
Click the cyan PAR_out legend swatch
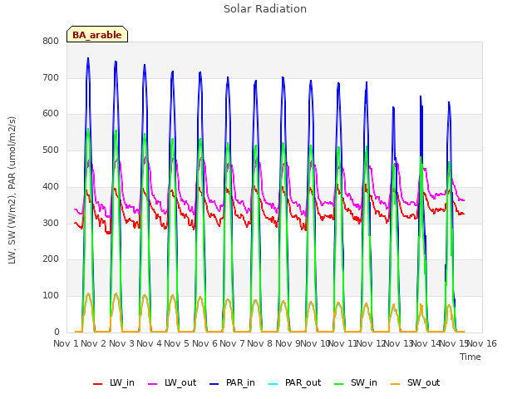273,384
